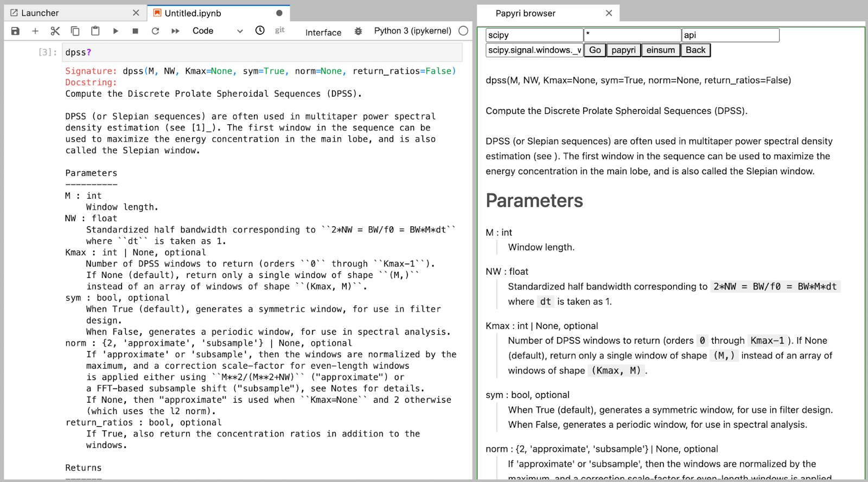Image resolution: width=868 pixels, height=482 pixels.
Task: Click the kernel status circle indicator
Action: click(x=463, y=31)
